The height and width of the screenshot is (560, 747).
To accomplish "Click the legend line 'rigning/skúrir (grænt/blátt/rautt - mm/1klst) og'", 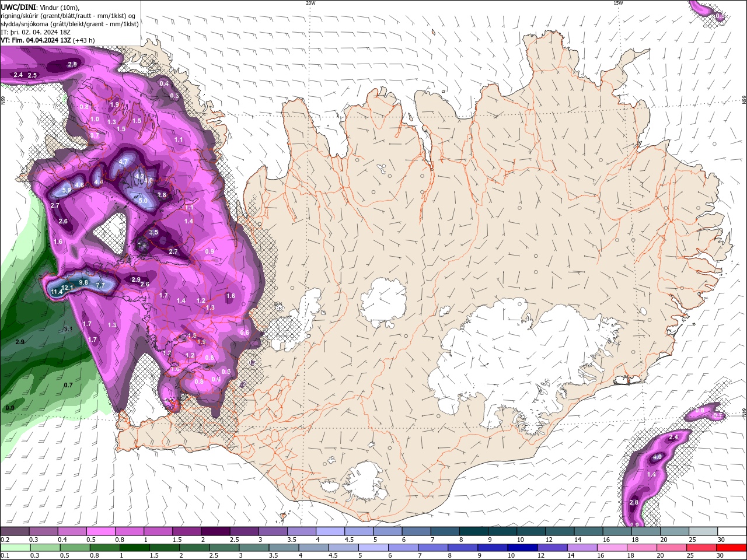I will point(69,15).
